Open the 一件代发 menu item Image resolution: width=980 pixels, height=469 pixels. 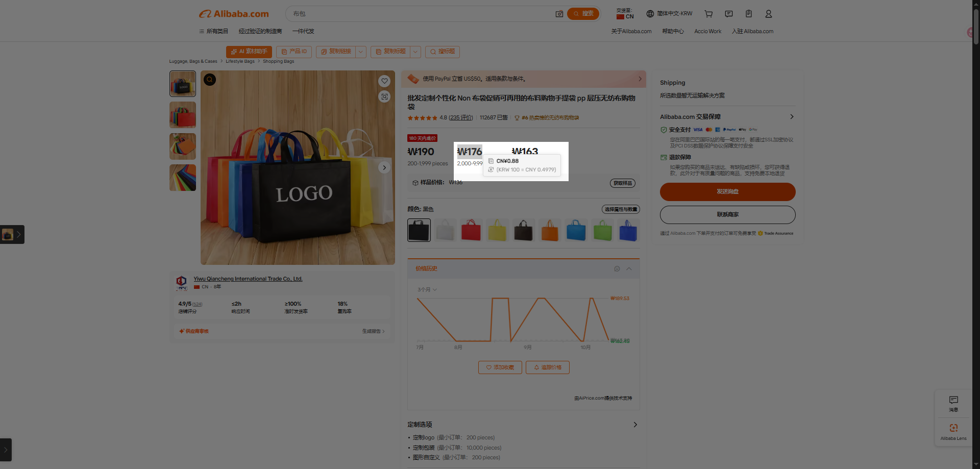click(303, 31)
